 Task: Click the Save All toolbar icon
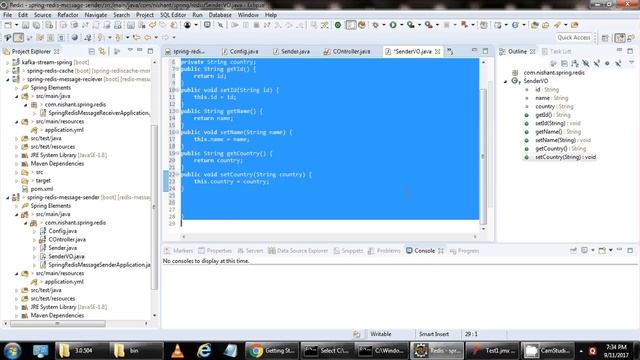pos(36,25)
